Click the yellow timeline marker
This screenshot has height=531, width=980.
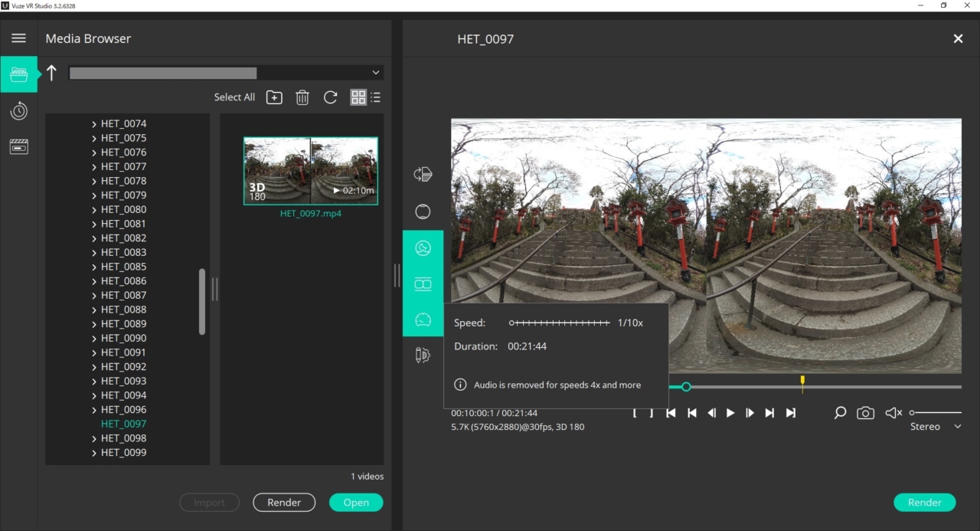802,383
